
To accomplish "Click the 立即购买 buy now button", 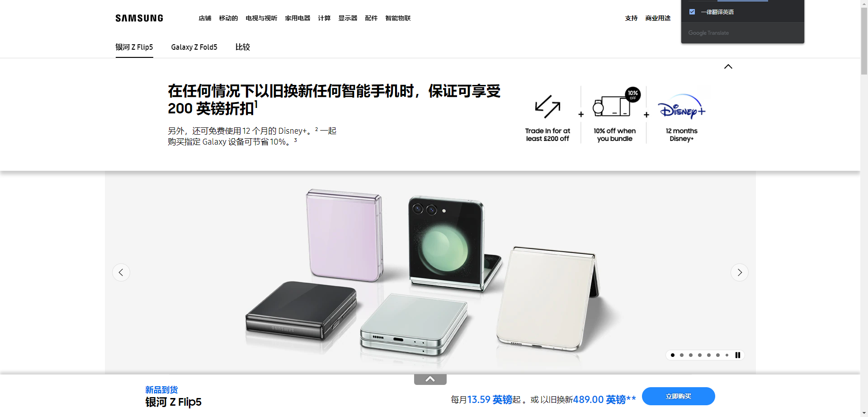I will click(x=679, y=396).
